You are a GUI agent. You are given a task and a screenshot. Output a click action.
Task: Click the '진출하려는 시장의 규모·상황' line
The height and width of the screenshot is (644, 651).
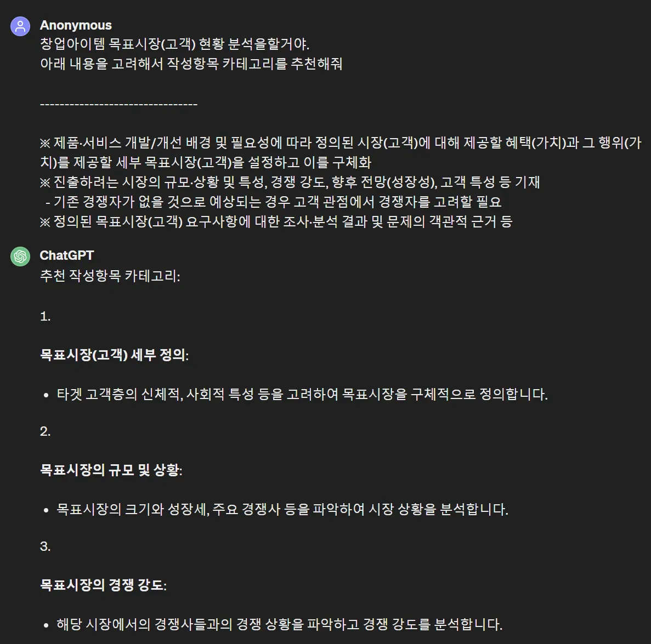[290, 182]
